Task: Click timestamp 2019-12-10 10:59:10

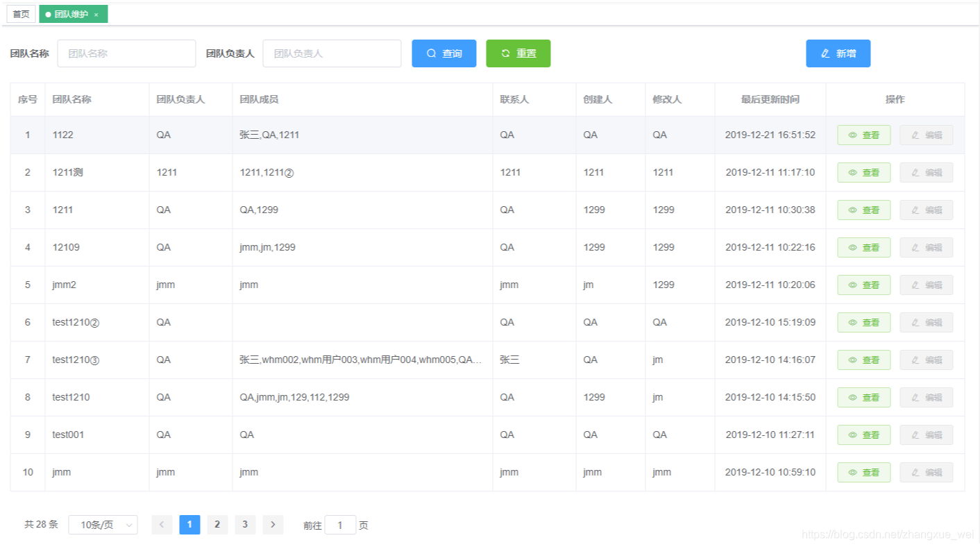Action: 770,473
